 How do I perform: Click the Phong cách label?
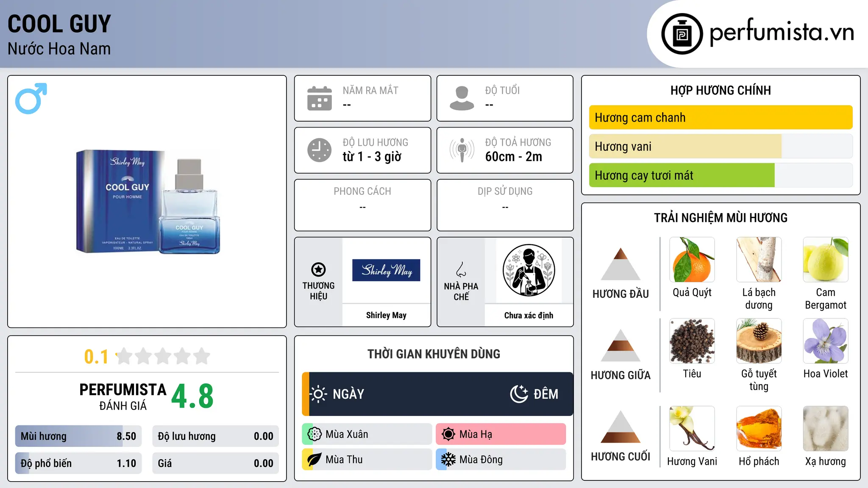tap(362, 191)
